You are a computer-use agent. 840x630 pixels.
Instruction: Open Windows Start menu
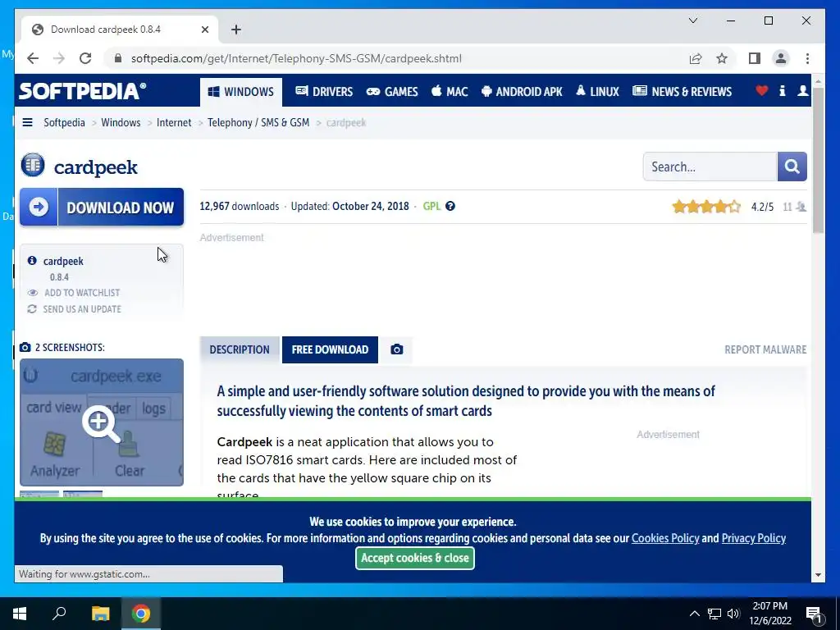click(x=20, y=614)
